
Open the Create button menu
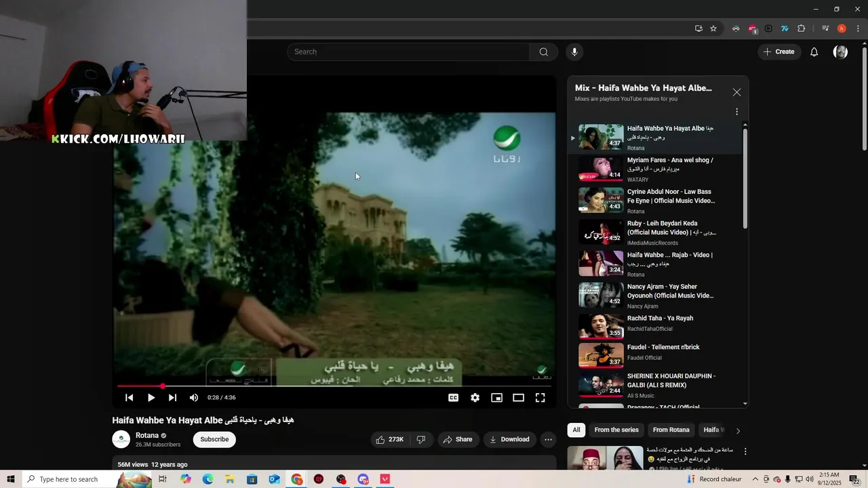click(x=779, y=52)
